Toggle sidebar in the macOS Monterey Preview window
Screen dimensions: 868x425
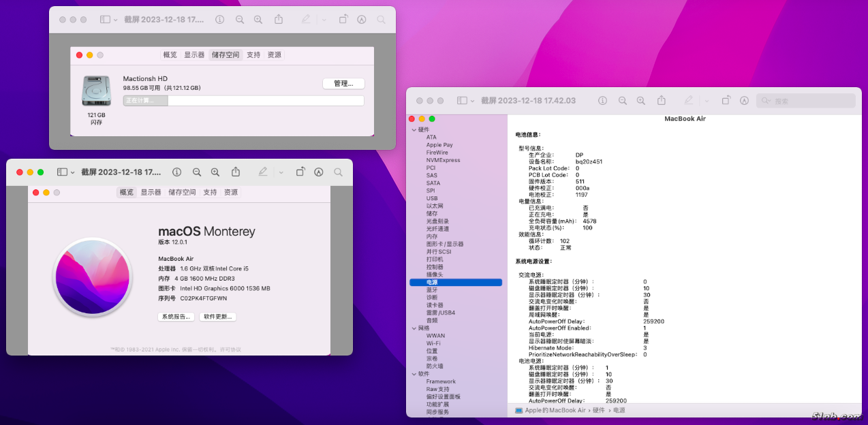click(62, 172)
